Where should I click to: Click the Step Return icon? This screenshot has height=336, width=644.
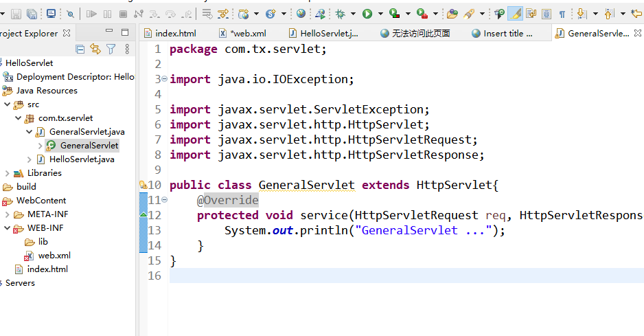click(x=187, y=14)
